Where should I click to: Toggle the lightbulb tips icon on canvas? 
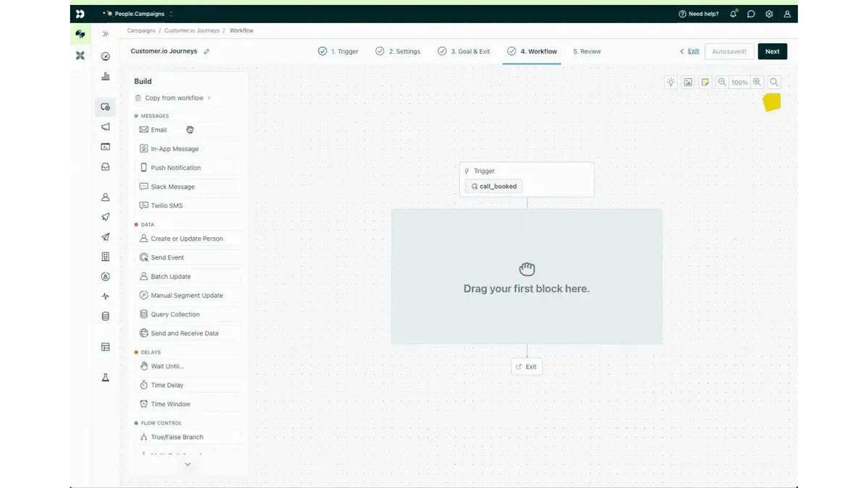click(671, 82)
